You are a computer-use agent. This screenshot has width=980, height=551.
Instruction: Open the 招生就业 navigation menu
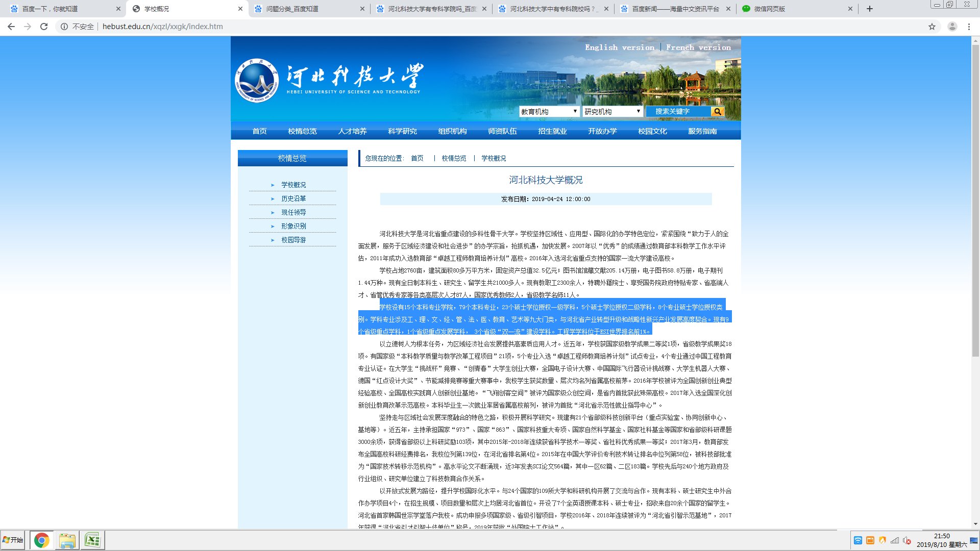tap(552, 131)
